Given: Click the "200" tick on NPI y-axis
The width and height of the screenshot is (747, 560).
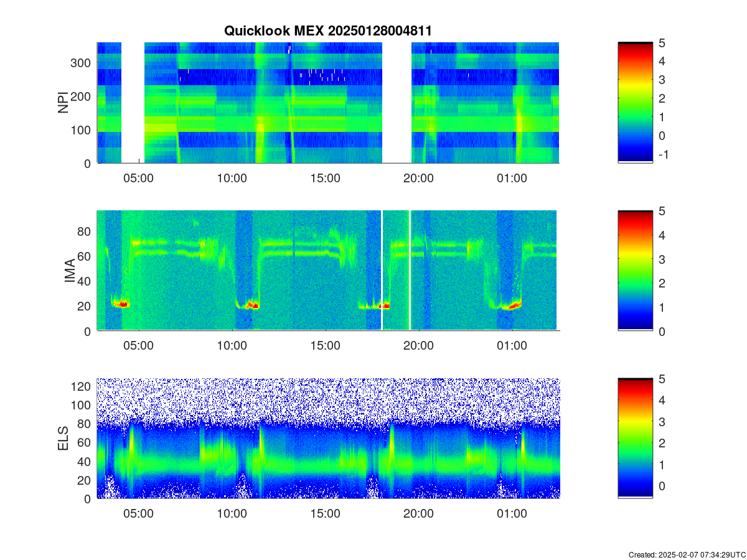Looking at the screenshot, I should [x=82, y=96].
